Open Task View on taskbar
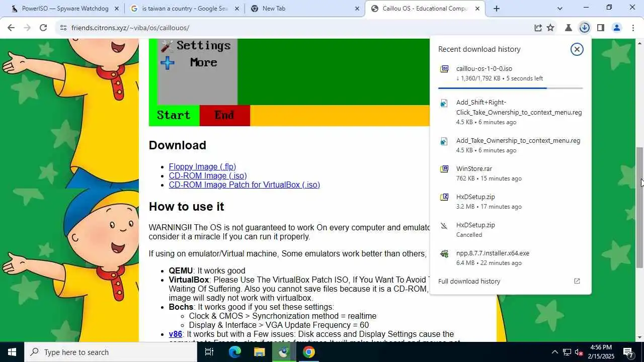 pyautogui.click(x=209, y=352)
